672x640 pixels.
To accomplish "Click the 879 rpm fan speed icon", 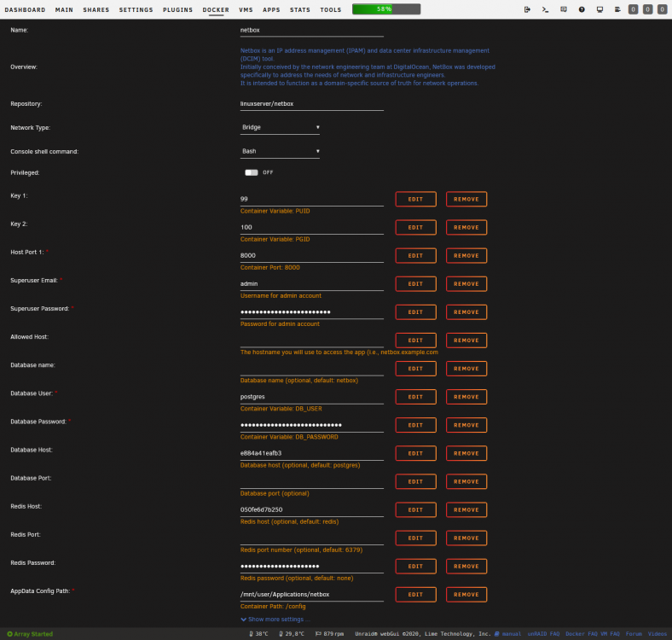I will click(x=318, y=633).
